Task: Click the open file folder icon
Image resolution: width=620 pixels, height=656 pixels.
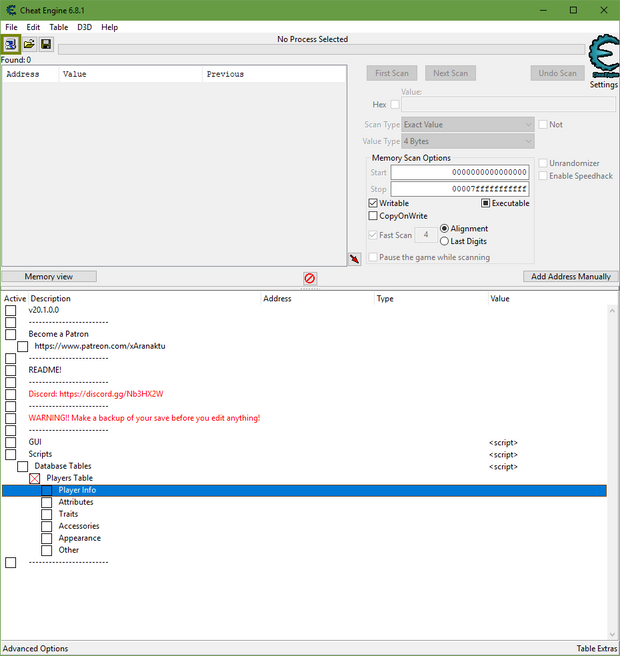Action: (x=29, y=45)
